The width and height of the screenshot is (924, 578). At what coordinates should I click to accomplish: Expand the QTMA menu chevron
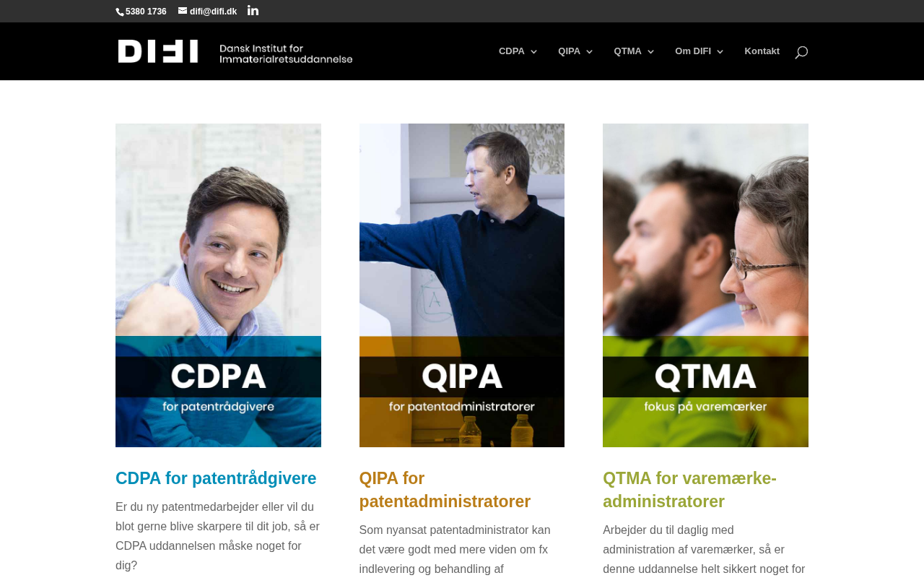650,51
